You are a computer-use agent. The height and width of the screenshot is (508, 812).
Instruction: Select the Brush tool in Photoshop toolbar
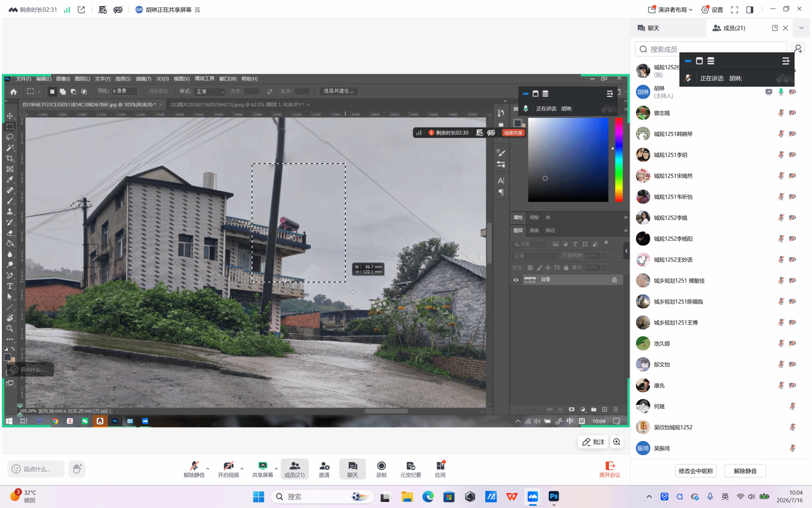pyautogui.click(x=10, y=201)
